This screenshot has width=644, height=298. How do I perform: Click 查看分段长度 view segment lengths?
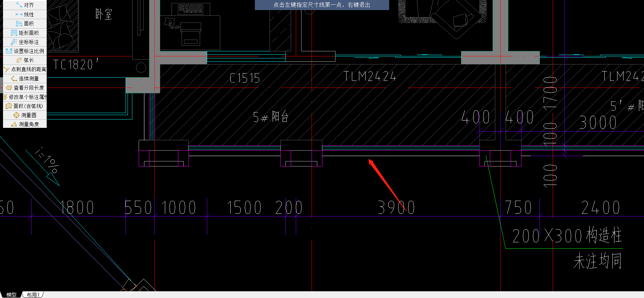click(25, 88)
